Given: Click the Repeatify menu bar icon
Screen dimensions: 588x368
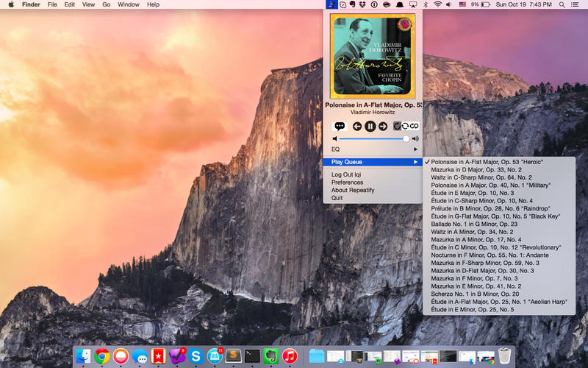Looking at the screenshot, I should pyautogui.click(x=332, y=4).
